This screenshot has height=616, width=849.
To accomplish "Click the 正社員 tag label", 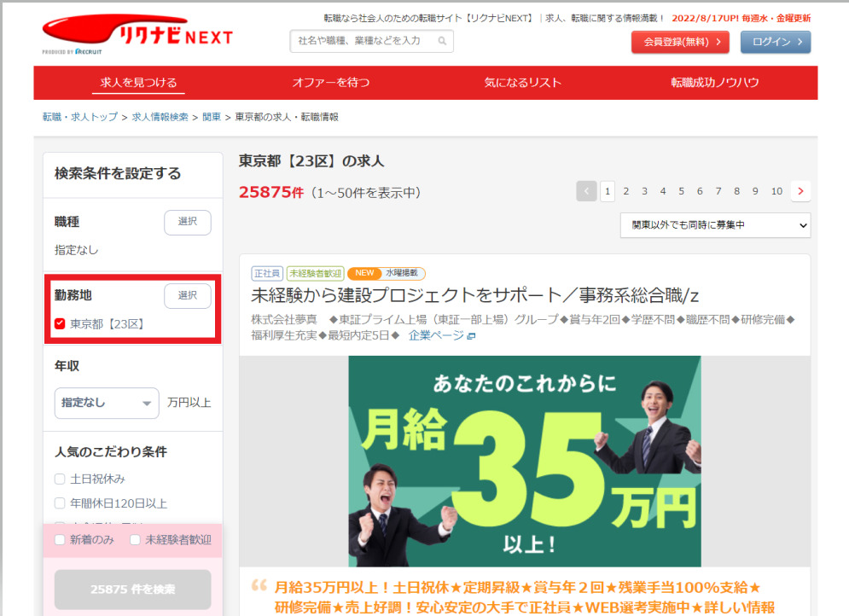I will point(267,273).
